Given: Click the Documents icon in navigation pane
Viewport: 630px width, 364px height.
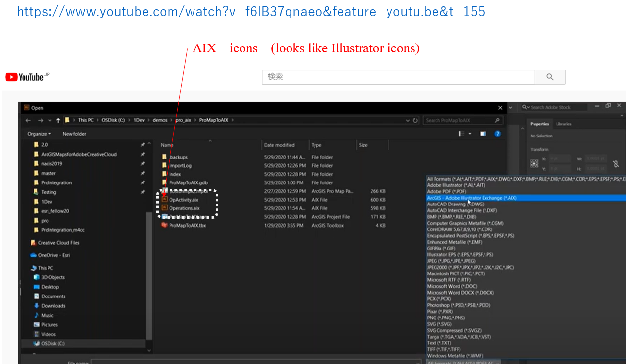Looking at the screenshot, I should click(37, 296).
